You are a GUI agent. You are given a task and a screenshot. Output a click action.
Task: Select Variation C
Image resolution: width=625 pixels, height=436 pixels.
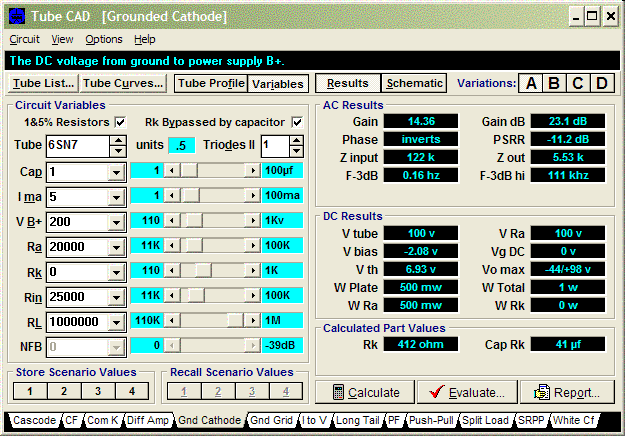(x=578, y=83)
